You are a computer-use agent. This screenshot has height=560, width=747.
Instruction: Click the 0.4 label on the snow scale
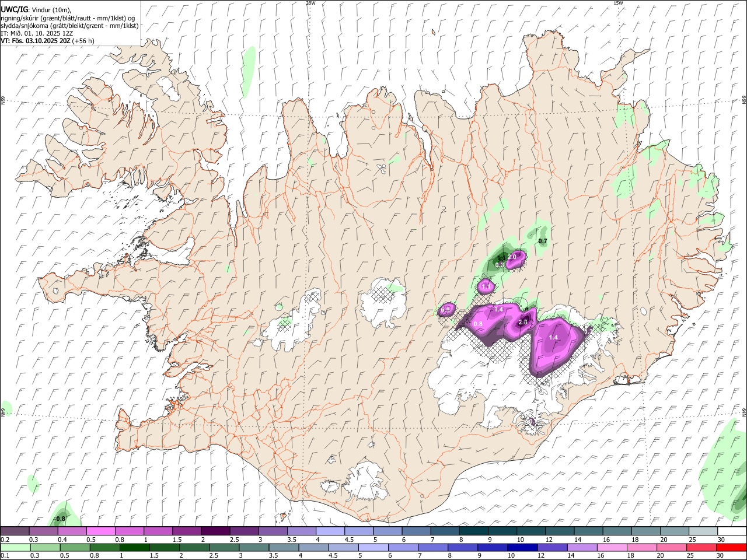pos(62,540)
